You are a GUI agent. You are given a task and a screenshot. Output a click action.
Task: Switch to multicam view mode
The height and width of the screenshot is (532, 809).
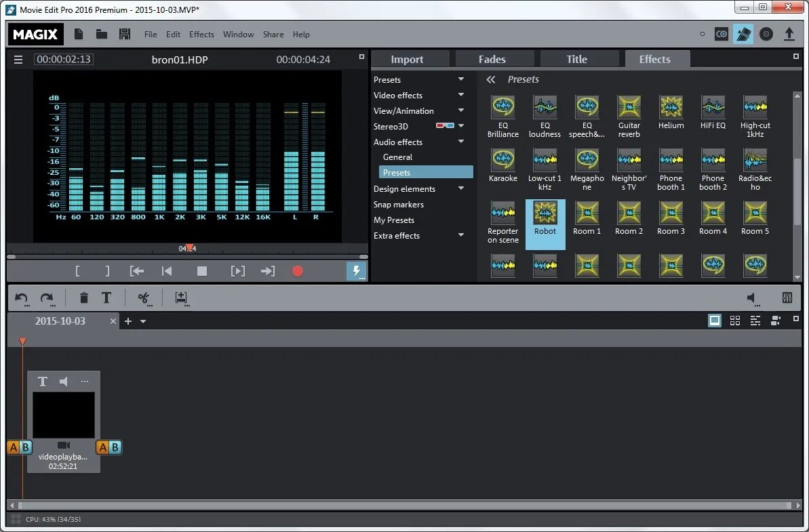(x=776, y=321)
